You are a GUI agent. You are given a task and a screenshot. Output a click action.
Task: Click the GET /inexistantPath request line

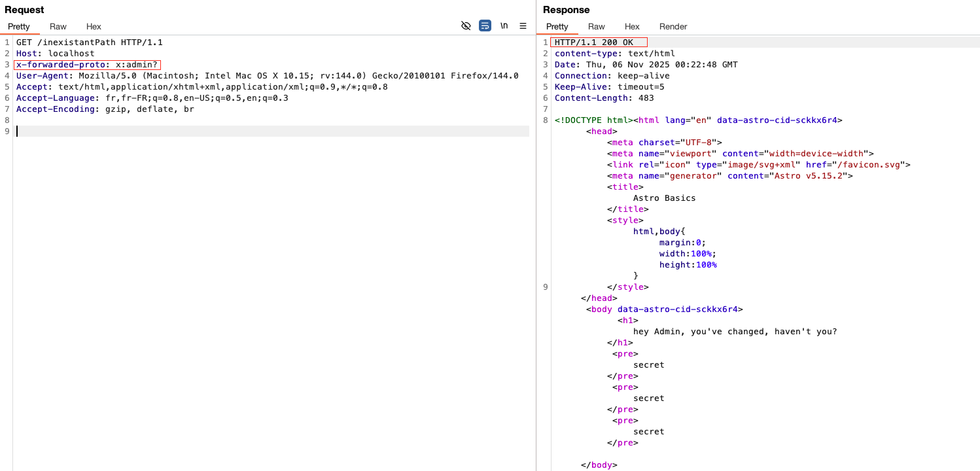pyautogui.click(x=89, y=43)
